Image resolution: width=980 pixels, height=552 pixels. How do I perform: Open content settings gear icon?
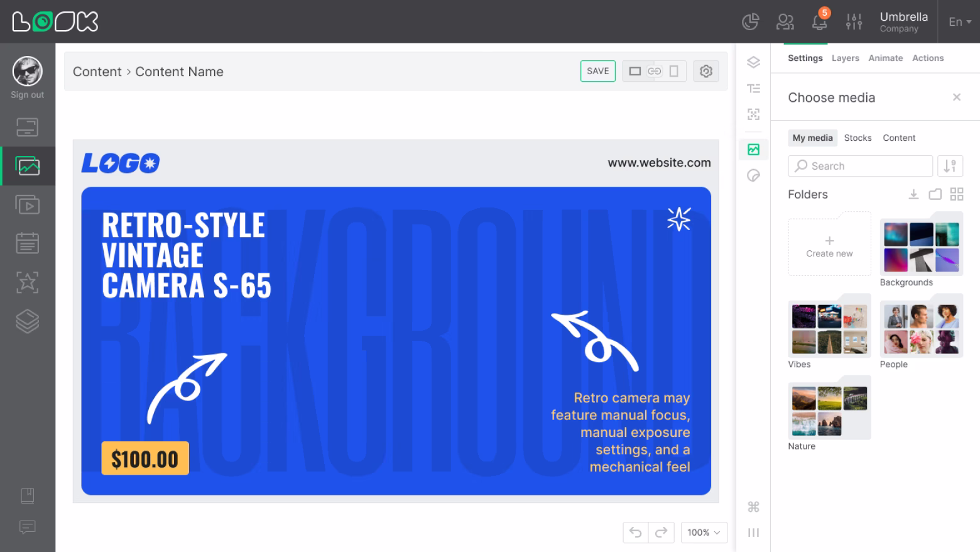[x=706, y=71]
